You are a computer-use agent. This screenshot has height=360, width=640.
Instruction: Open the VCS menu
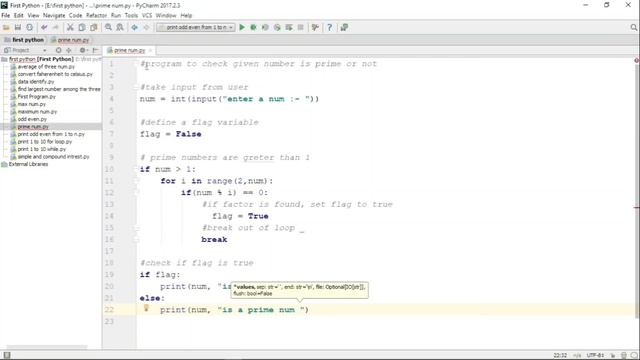coord(147,16)
